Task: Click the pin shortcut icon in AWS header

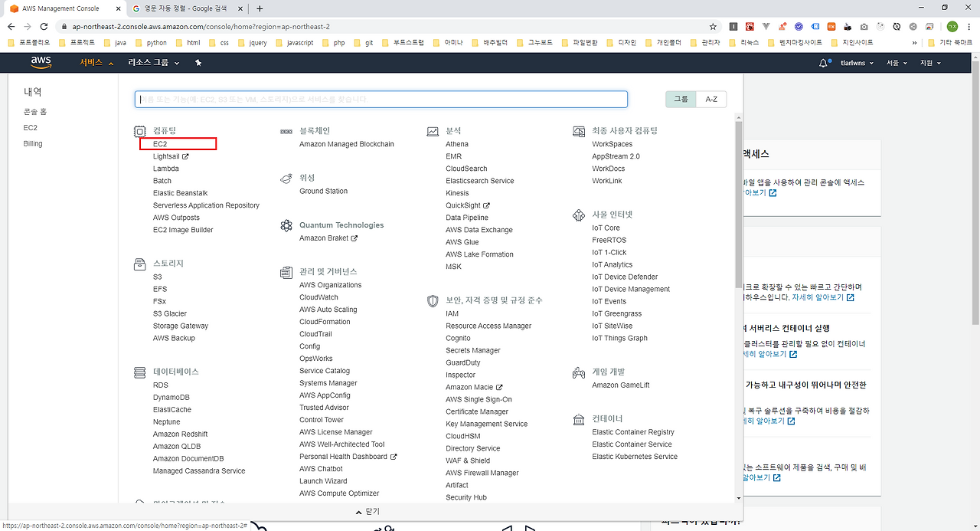Action: point(198,63)
